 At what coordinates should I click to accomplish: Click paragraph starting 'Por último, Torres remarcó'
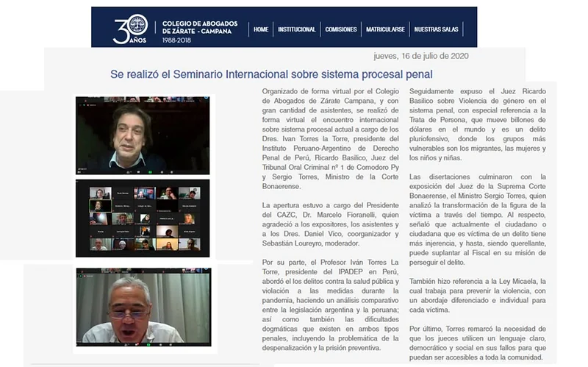pos(477,343)
